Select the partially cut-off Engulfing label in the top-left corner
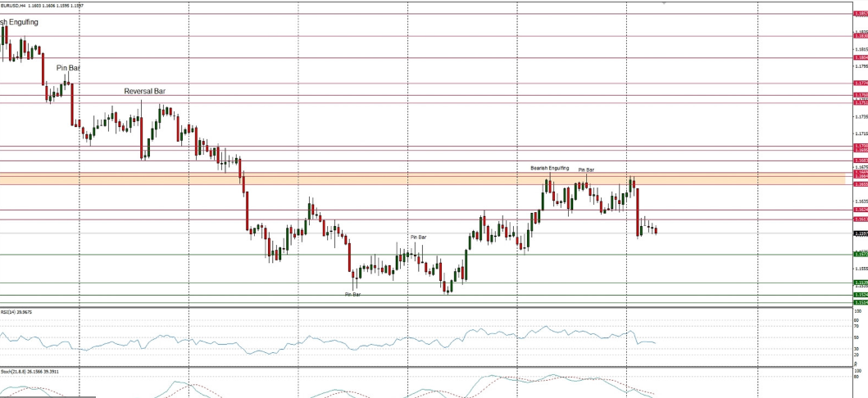Image resolution: width=868 pixels, height=398 pixels. pyautogui.click(x=19, y=22)
